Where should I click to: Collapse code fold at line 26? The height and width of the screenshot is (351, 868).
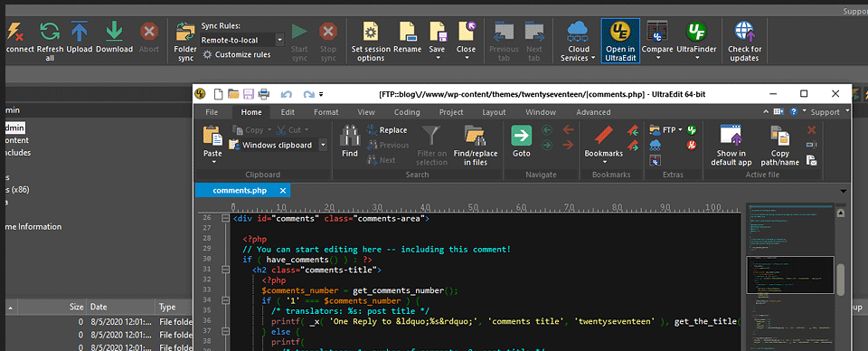click(225, 219)
